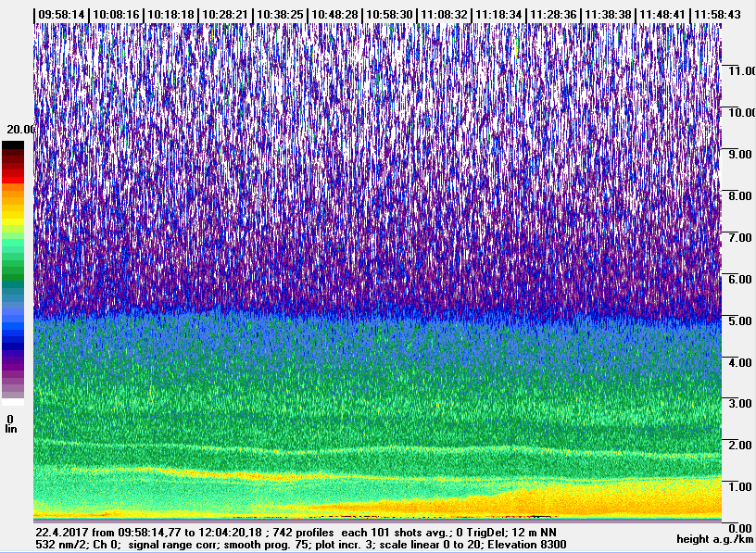
Task: Select the 5.00 height axis label
Action: [x=738, y=320]
